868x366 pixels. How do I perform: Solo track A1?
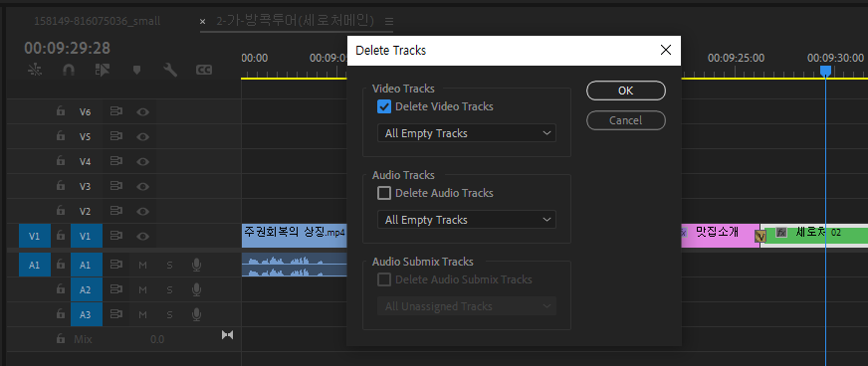(169, 265)
